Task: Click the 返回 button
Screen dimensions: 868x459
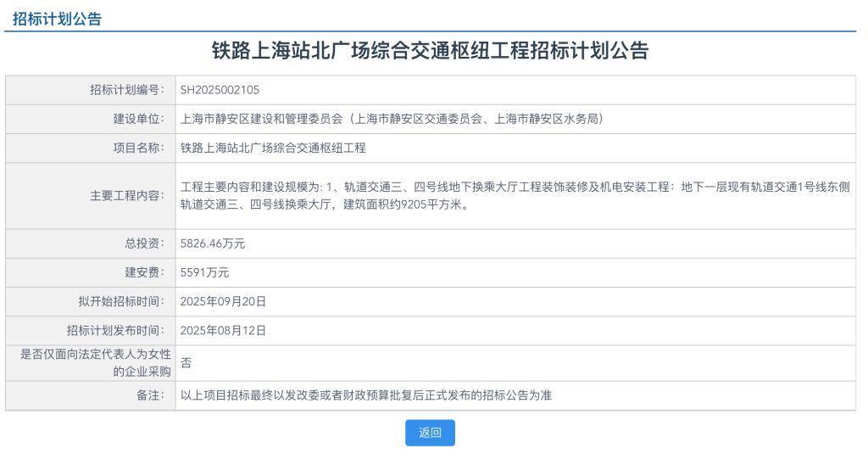Action: click(x=430, y=433)
